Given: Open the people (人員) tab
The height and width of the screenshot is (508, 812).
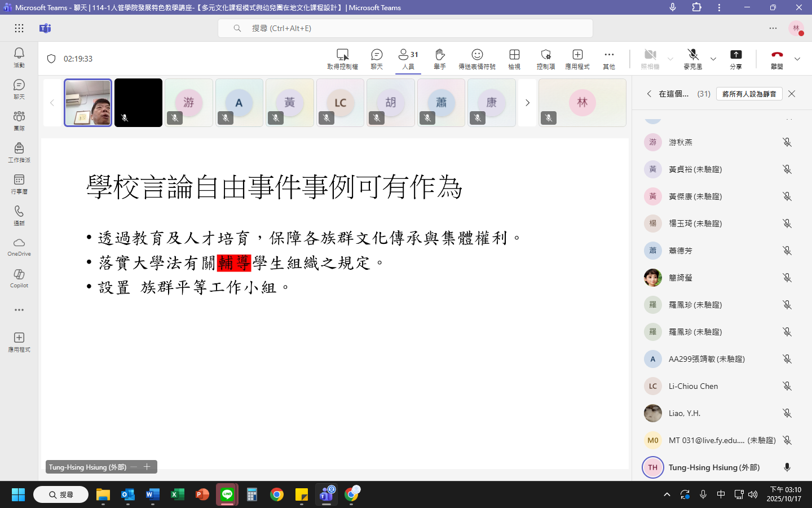Looking at the screenshot, I should 408,58.
